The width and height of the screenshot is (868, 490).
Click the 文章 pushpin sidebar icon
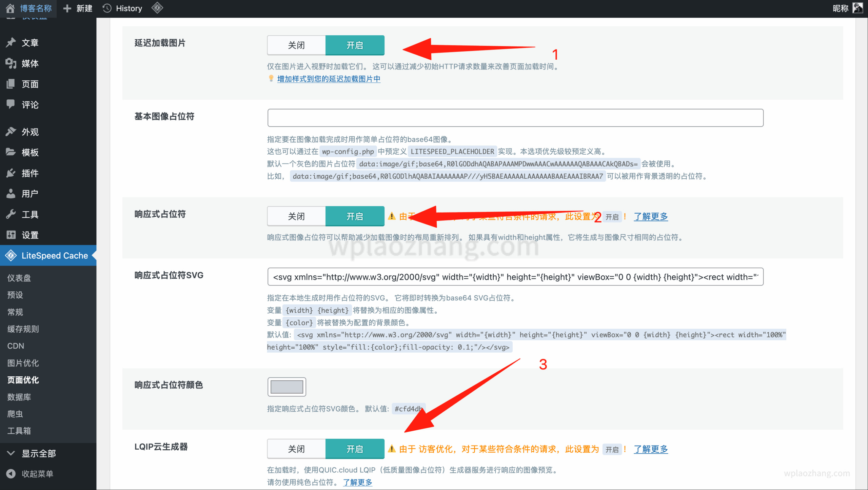coord(11,43)
